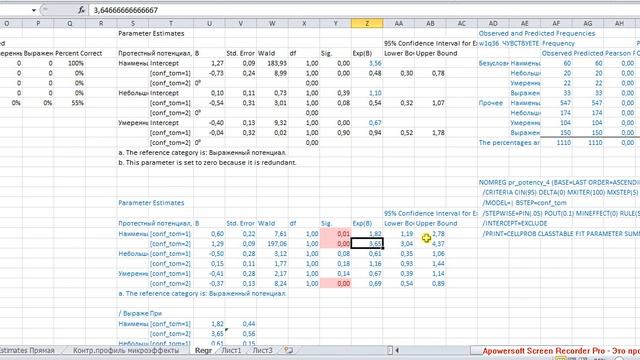The image size is (640, 360).
Task: Click the /INTERCEPT=EXCLUDE syntax line
Action: coord(515,224)
